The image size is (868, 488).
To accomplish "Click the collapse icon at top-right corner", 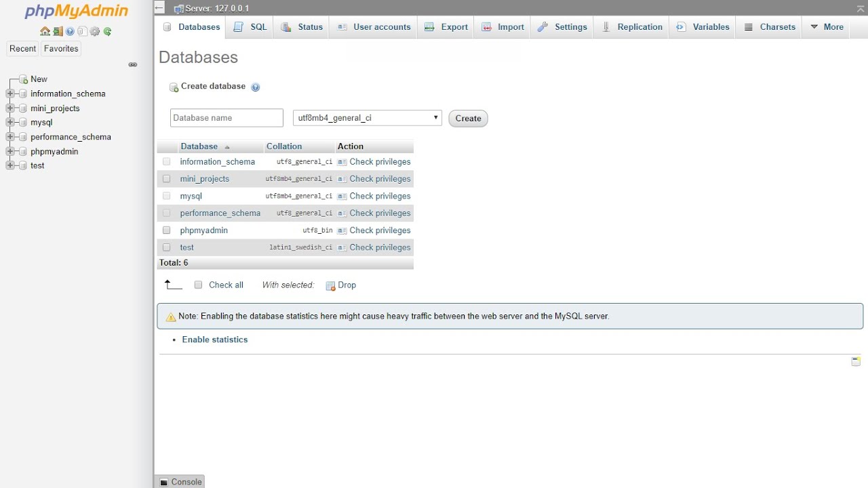I will 861,8.
